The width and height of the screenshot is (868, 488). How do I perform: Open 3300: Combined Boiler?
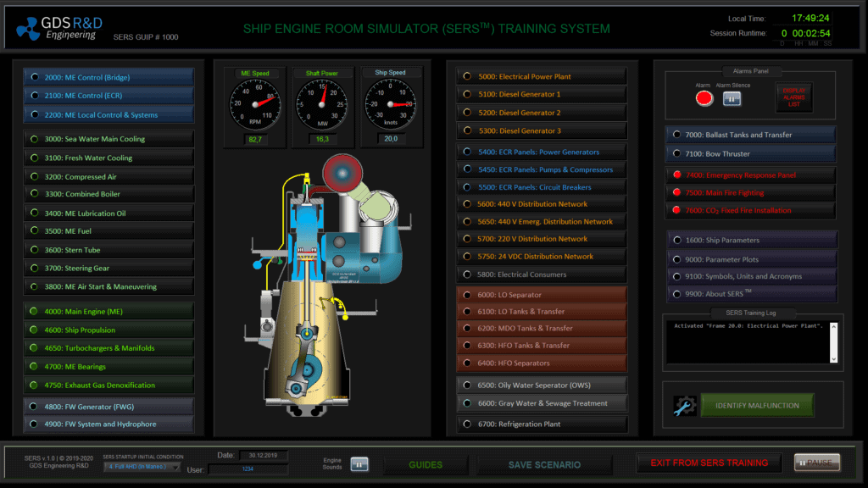[x=108, y=194]
